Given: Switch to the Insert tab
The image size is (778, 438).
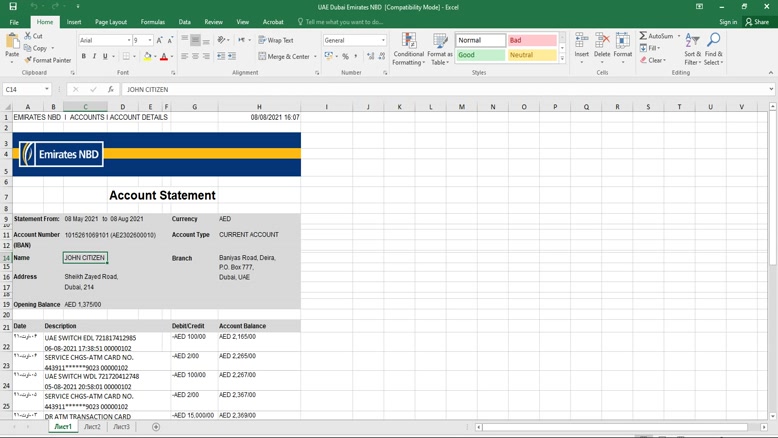Looking at the screenshot, I should click(74, 22).
